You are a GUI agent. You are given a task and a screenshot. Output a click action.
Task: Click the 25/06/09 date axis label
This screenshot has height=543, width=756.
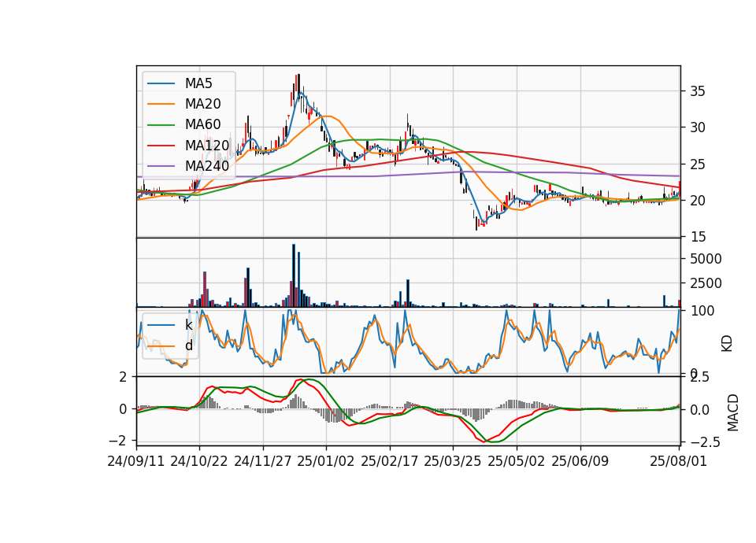tap(580, 461)
